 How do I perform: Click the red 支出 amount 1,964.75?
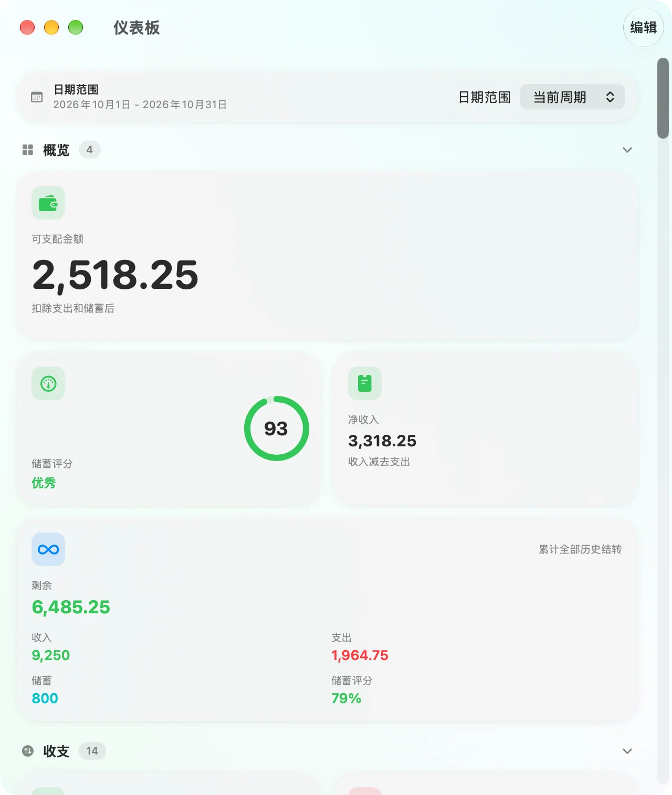coord(360,655)
